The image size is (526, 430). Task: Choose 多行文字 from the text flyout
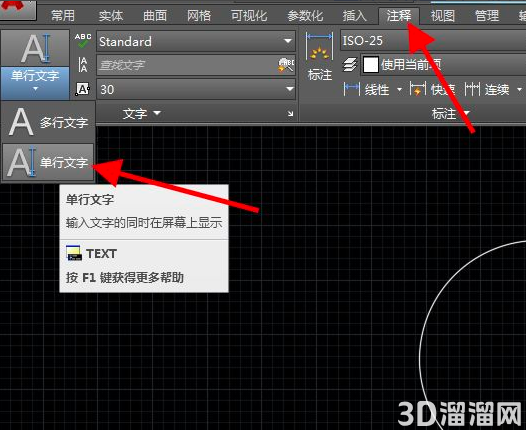click(x=48, y=122)
